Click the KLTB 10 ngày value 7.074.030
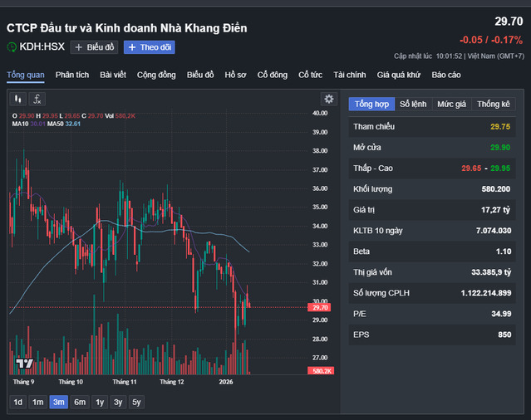 tap(494, 231)
